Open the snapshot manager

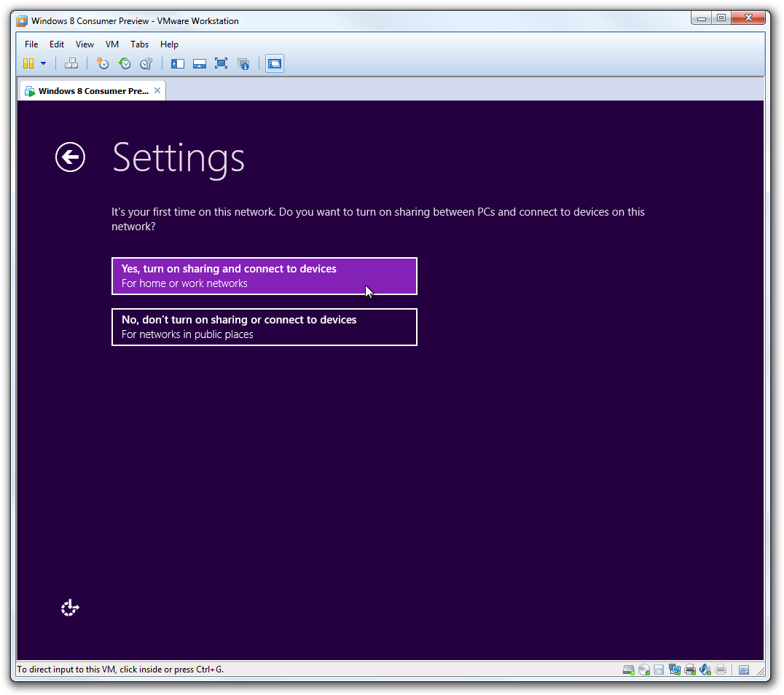tap(146, 63)
